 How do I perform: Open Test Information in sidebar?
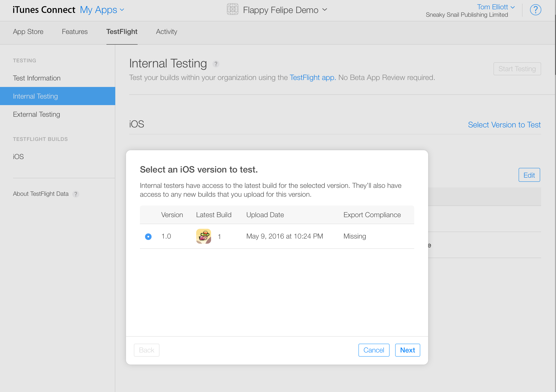tap(36, 78)
